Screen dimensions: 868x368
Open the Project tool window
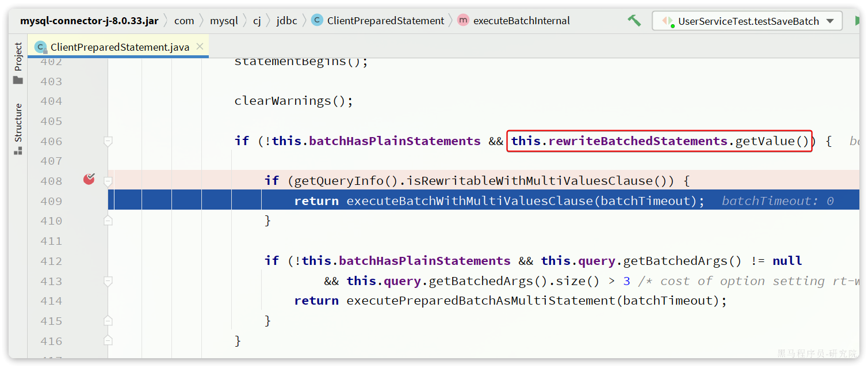coord(18,63)
